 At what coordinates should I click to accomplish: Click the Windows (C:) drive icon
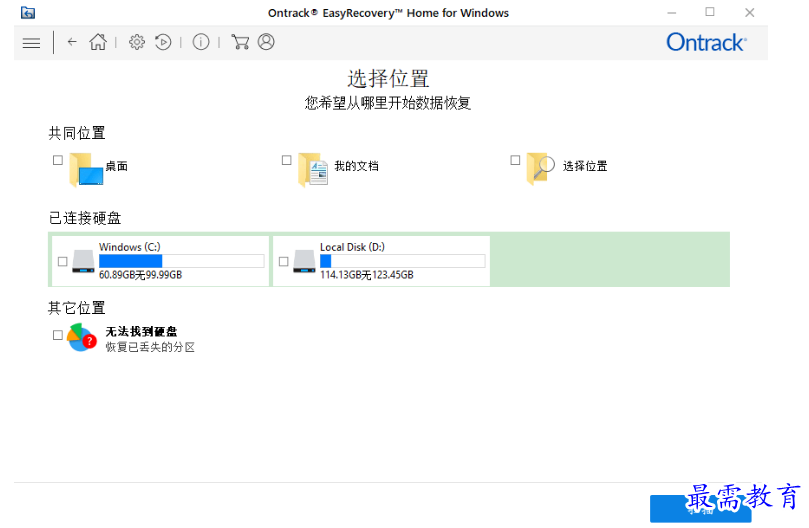coord(83,261)
